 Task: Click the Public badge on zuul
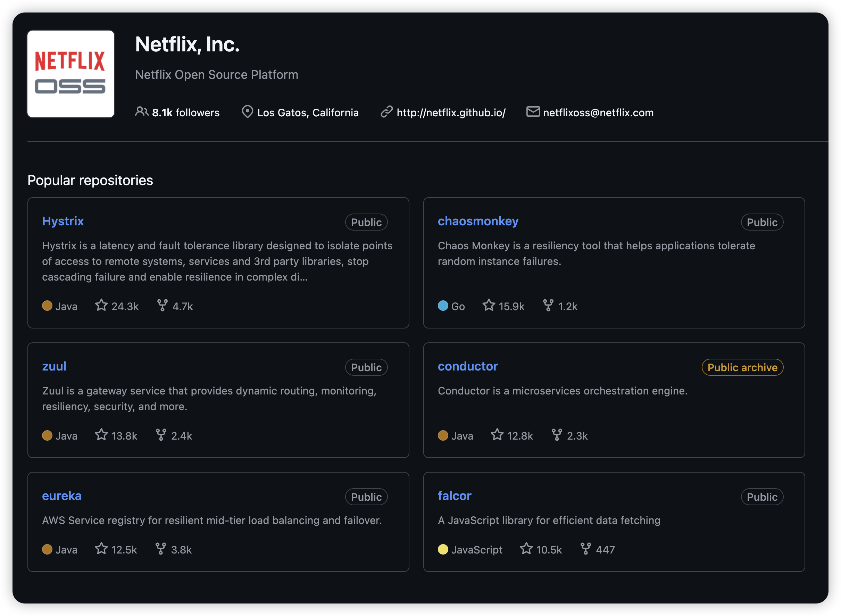pyautogui.click(x=366, y=367)
